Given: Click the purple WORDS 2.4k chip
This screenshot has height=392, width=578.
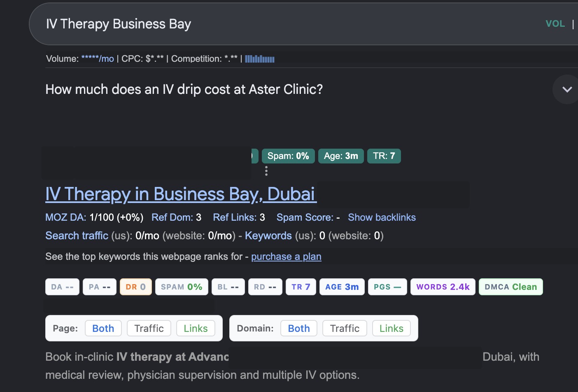Looking at the screenshot, I should 443,287.
